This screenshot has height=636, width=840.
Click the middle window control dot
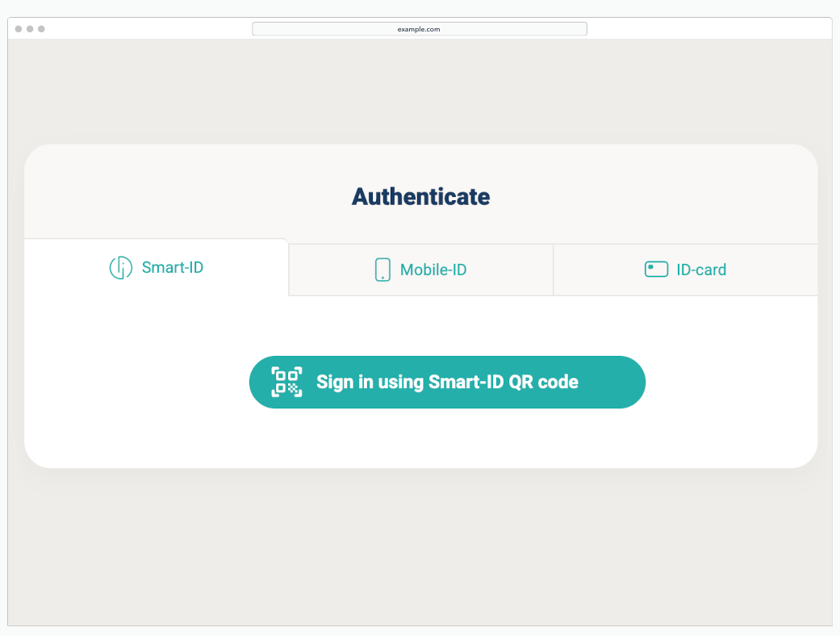tap(30, 29)
